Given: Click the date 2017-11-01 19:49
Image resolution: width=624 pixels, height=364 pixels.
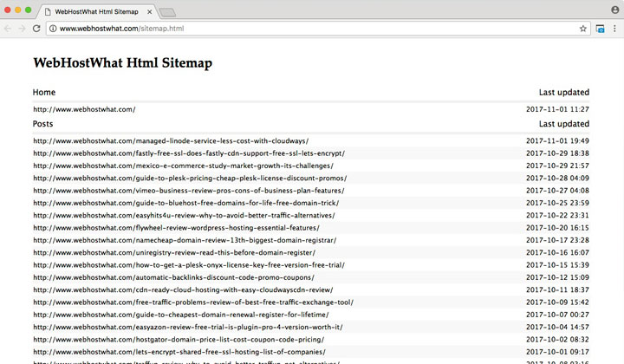Looking at the screenshot, I should [557, 140].
